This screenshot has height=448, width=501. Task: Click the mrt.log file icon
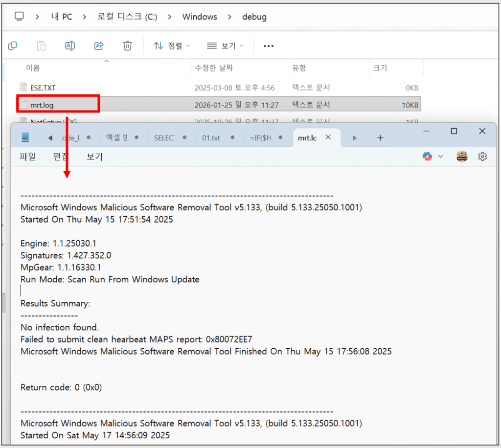pyautogui.click(x=23, y=104)
